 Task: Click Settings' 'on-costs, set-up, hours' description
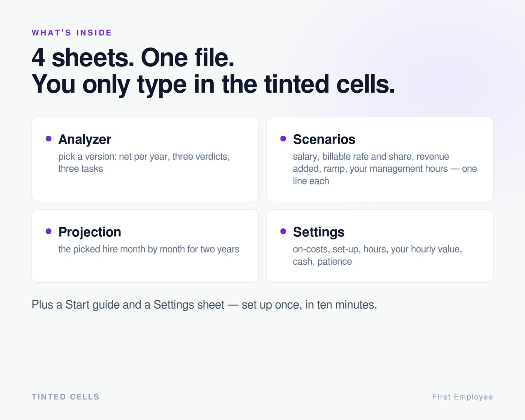click(x=377, y=255)
